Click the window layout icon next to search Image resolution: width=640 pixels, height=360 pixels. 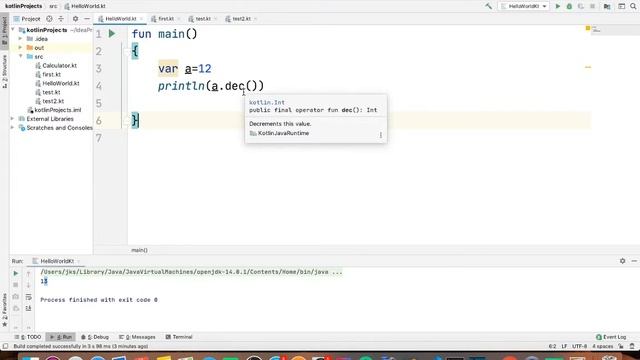pos(621,6)
